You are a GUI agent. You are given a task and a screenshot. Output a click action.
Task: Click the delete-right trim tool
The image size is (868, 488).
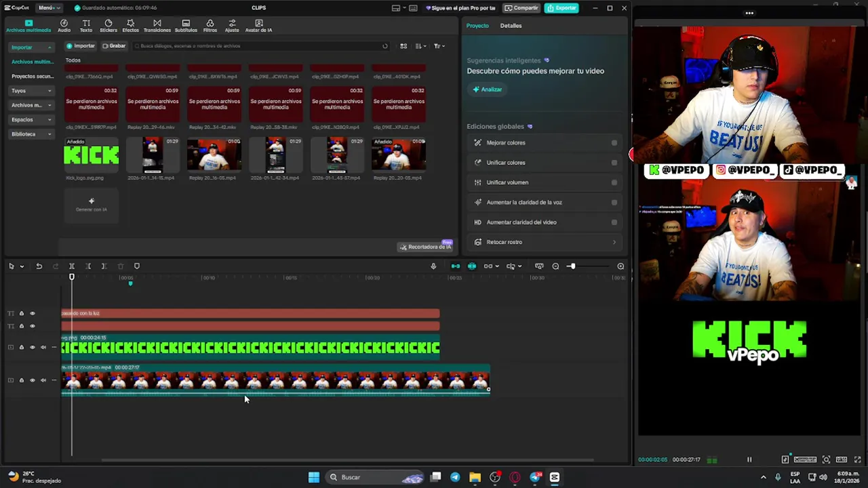click(x=104, y=266)
